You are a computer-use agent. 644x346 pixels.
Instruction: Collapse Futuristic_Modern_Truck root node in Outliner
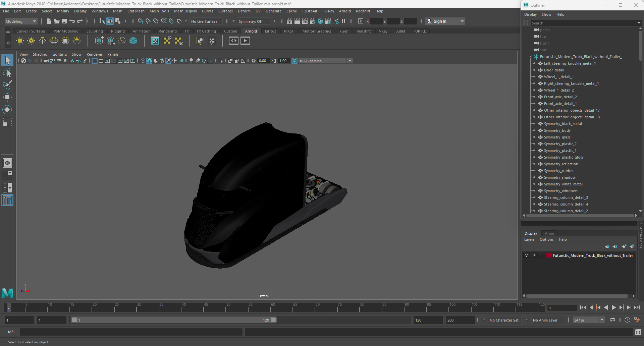coord(530,57)
